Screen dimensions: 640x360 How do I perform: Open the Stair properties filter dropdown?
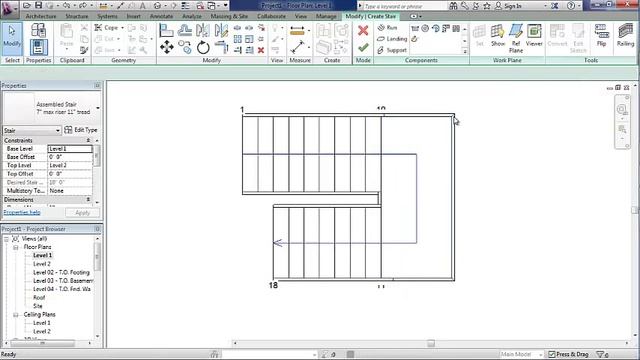(x=32, y=130)
